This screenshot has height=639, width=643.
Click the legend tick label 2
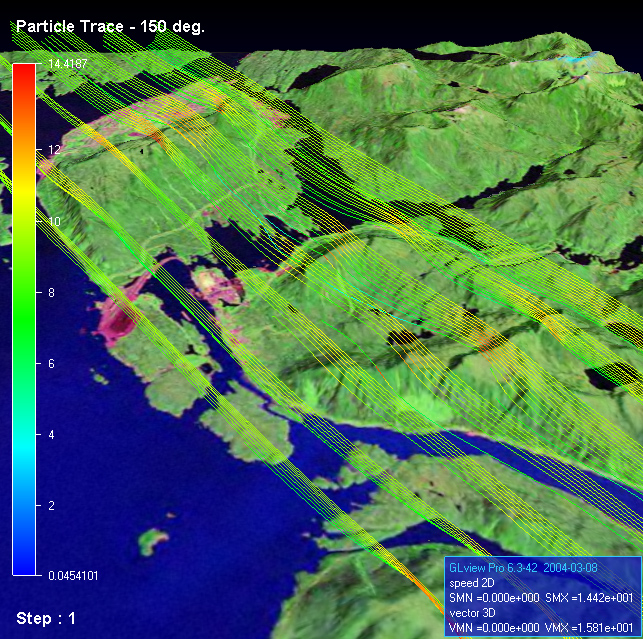(x=51, y=505)
